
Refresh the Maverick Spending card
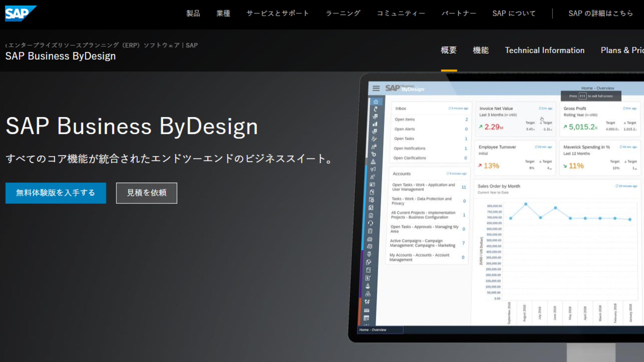pos(621,147)
